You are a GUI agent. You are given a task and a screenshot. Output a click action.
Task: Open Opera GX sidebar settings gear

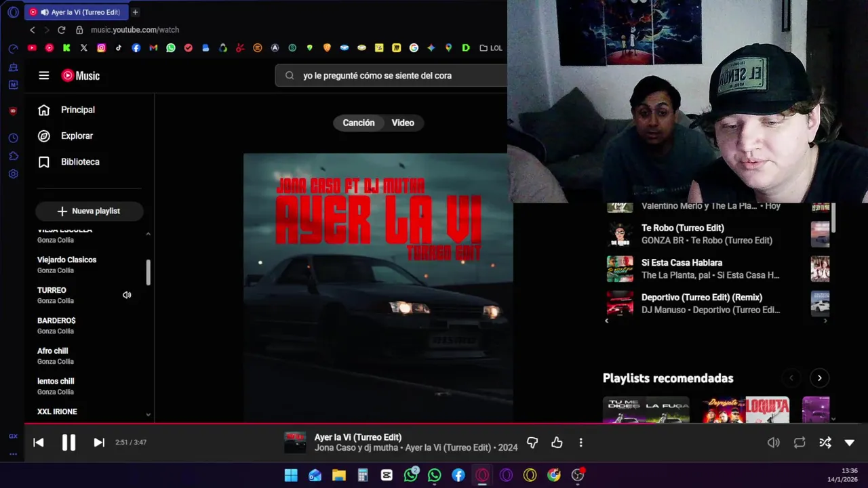13,174
